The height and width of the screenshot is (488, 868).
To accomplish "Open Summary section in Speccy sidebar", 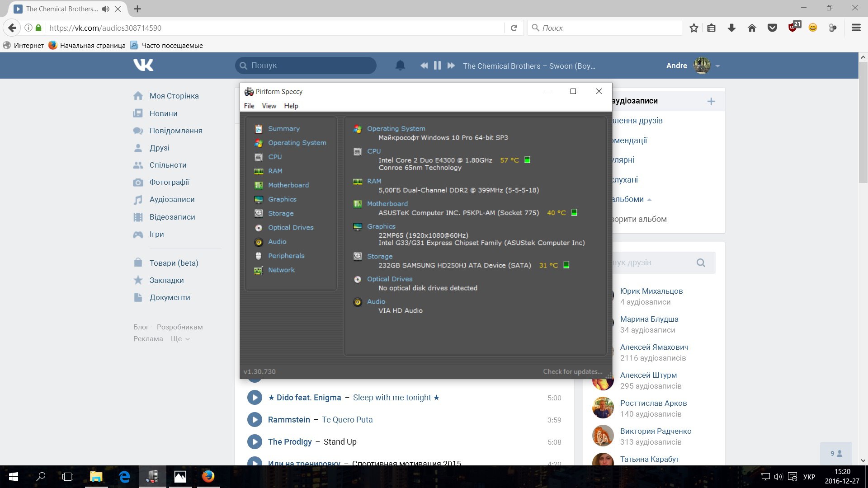I will point(283,129).
